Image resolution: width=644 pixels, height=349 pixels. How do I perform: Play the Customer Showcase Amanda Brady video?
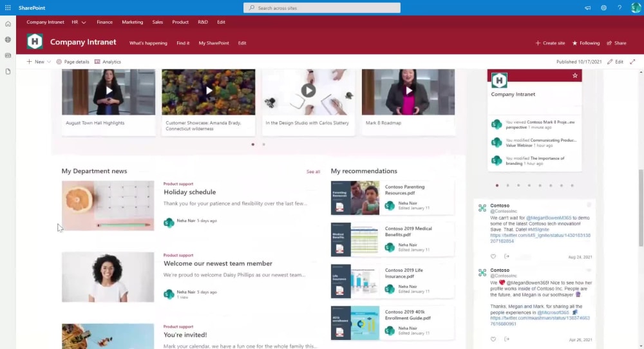209,91
